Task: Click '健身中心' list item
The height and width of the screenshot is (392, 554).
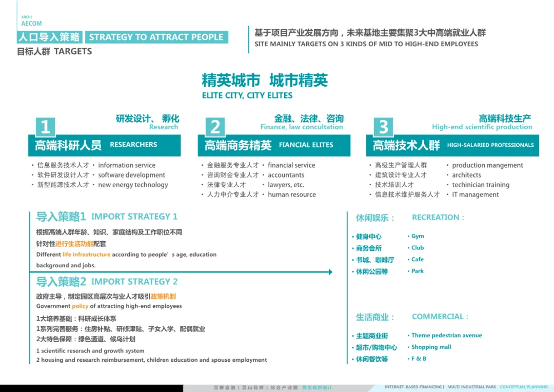Action: point(368,237)
